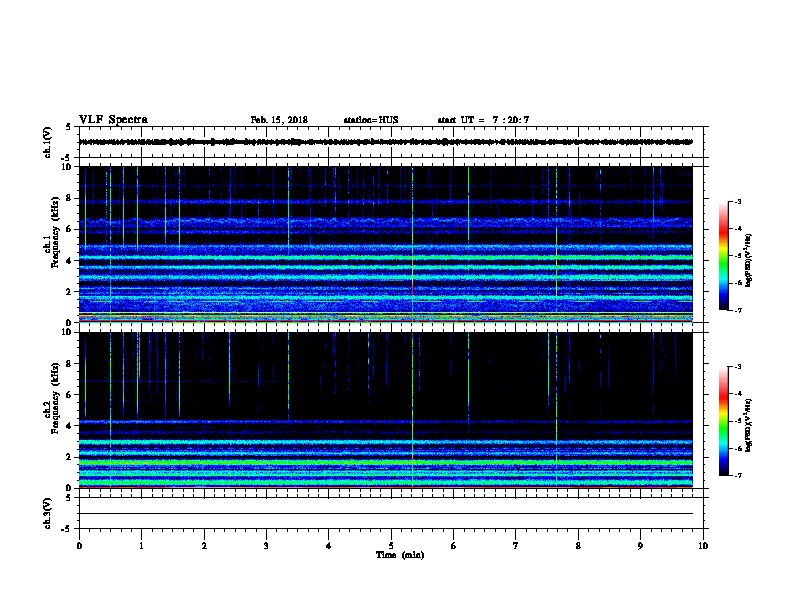The height and width of the screenshot is (612, 792).
Task: Click the "-7" tick on ch.2 color bar
Action: [x=738, y=475]
